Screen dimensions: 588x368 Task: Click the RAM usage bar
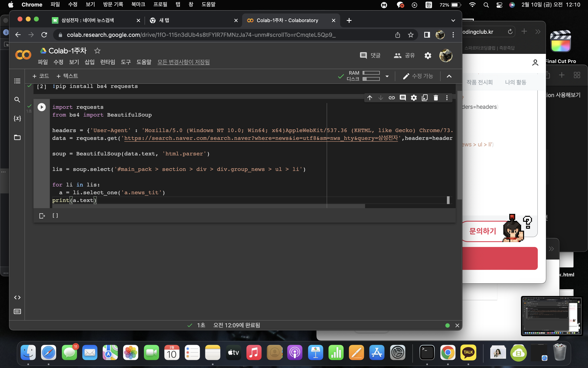click(371, 73)
